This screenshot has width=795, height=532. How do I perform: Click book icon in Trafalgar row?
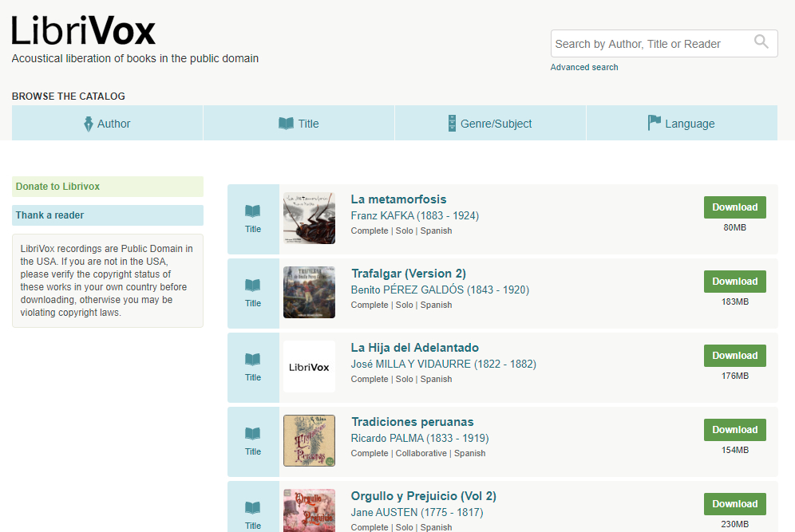pos(252,286)
